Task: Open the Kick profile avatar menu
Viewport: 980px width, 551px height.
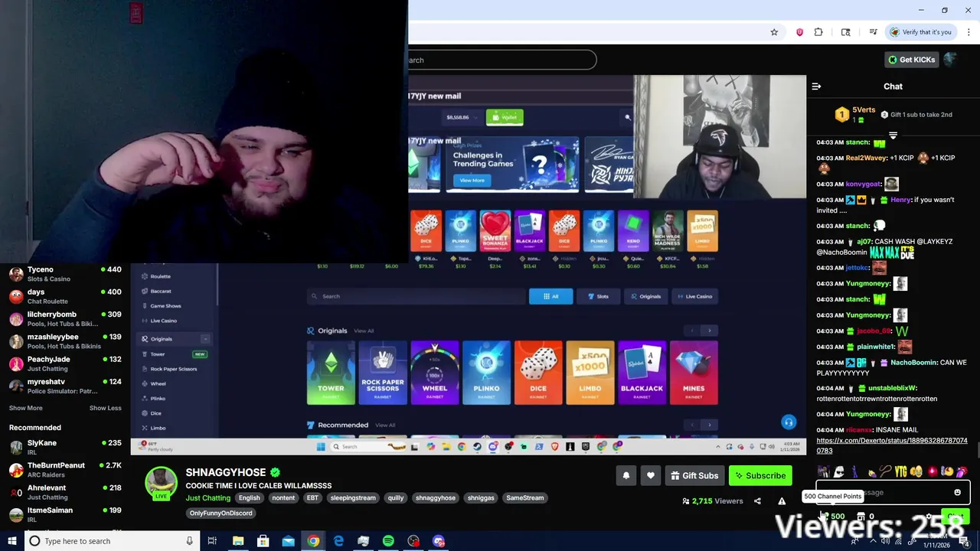Action: pos(951,60)
